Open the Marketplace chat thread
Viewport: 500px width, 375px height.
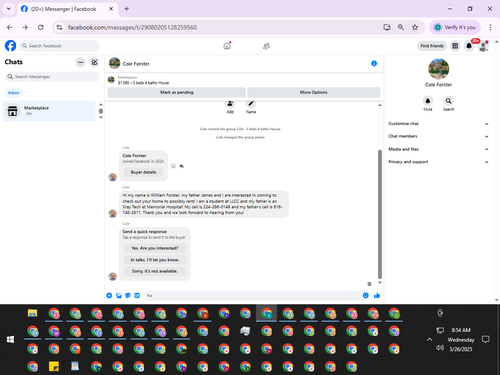(49, 111)
